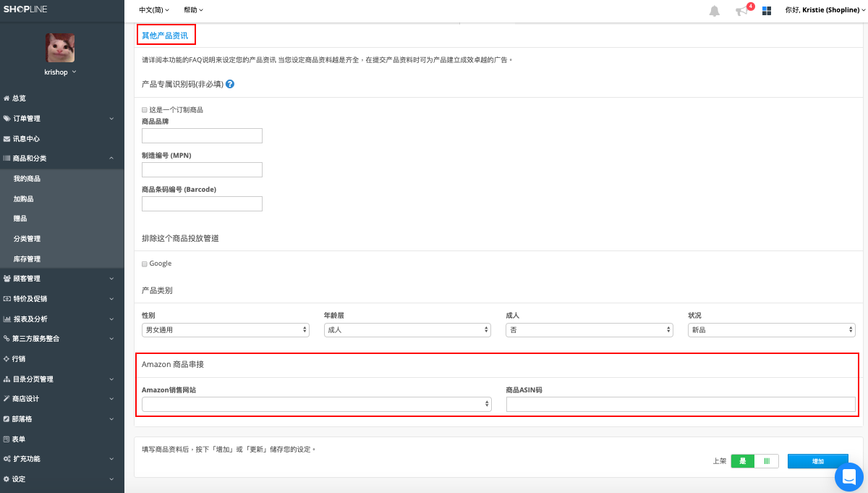868x493 pixels.
Task: Click the form icon beside 表单
Action: 7,439
